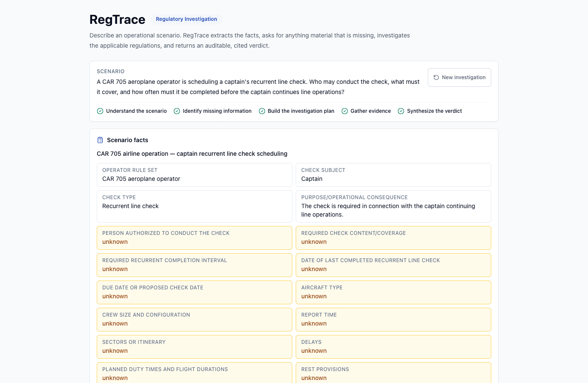
Task: Click the Regulatory Investigation badge
Action: point(187,19)
